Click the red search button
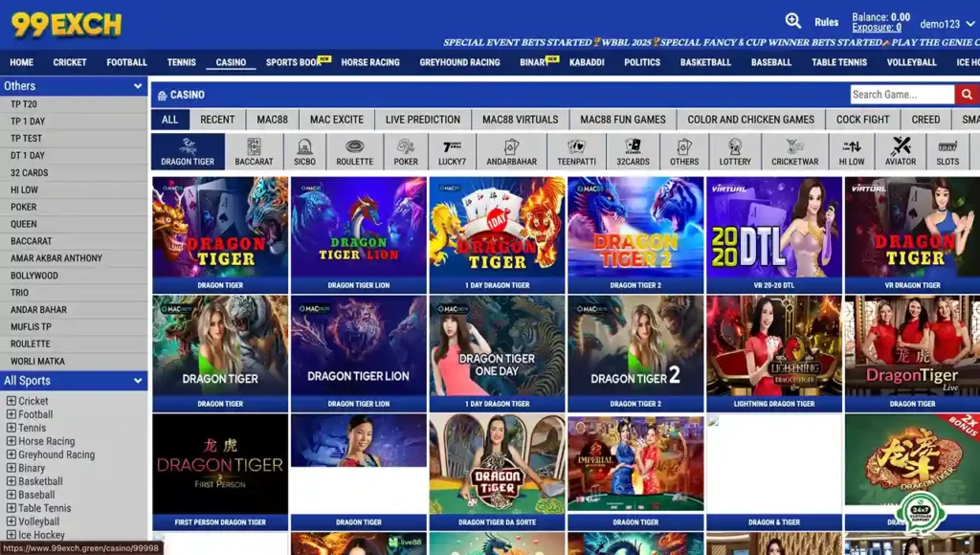The width and height of the screenshot is (980, 555). click(966, 94)
